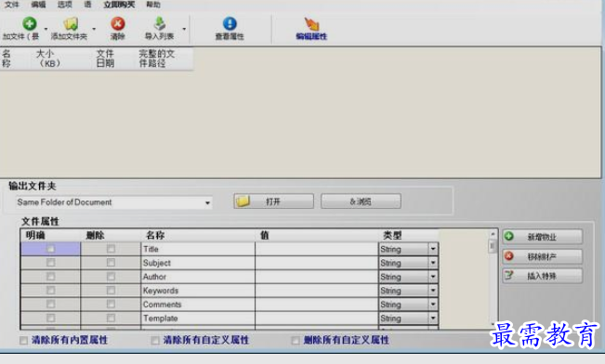Select the Template name cell
605x364 pixels.
click(198, 318)
